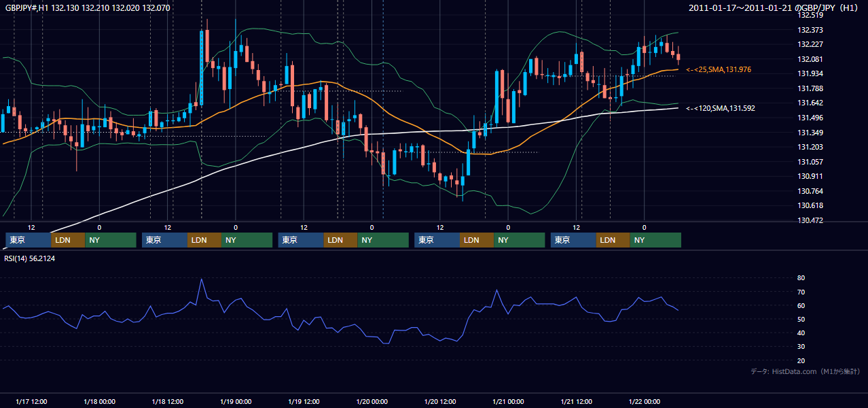Click the 1/19 00:00 time label
The image size is (868, 408).
(236, 402)
